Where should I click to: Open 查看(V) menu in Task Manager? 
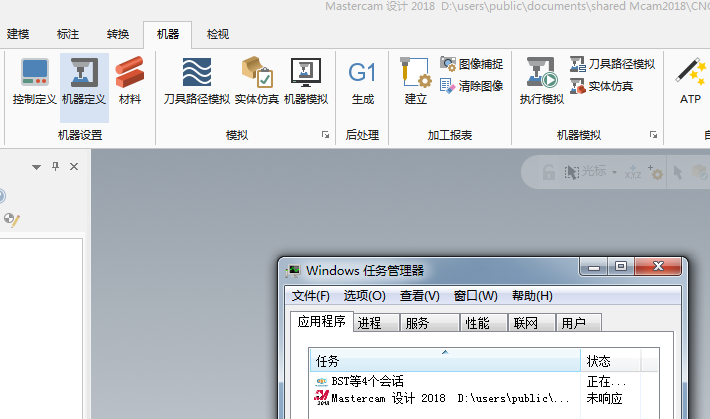(x=420, y=296)
